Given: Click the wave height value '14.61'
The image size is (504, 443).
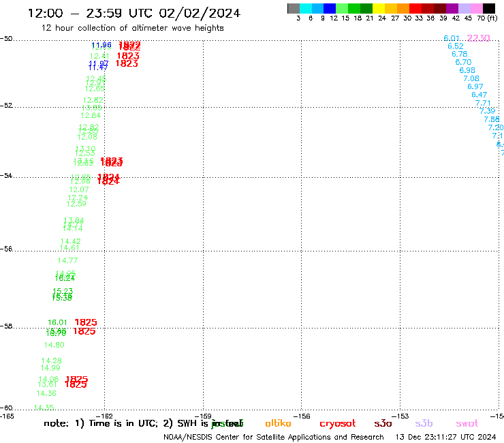Looking at the screenshot, I should [x=69, y=247].
